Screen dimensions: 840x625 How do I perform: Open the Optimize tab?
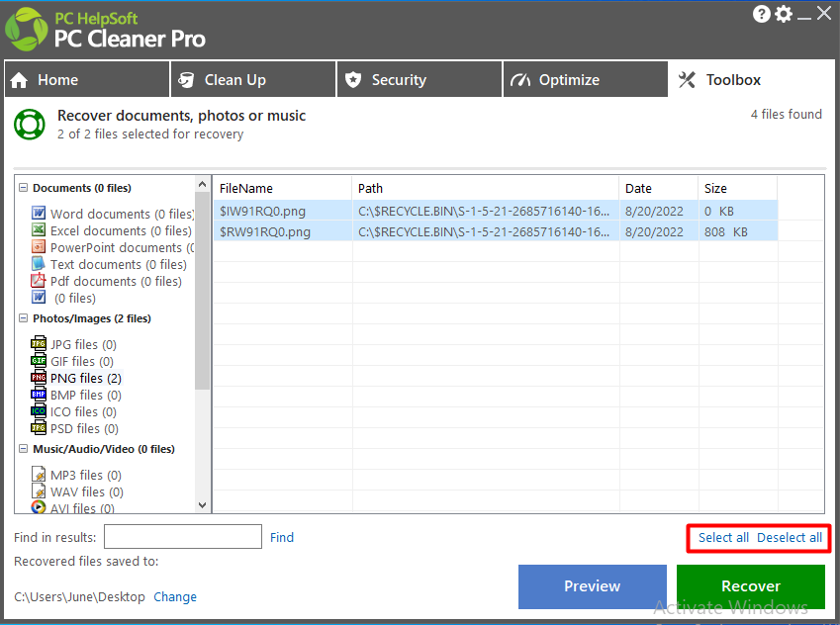pyautogui.click(x=586, y=79)
